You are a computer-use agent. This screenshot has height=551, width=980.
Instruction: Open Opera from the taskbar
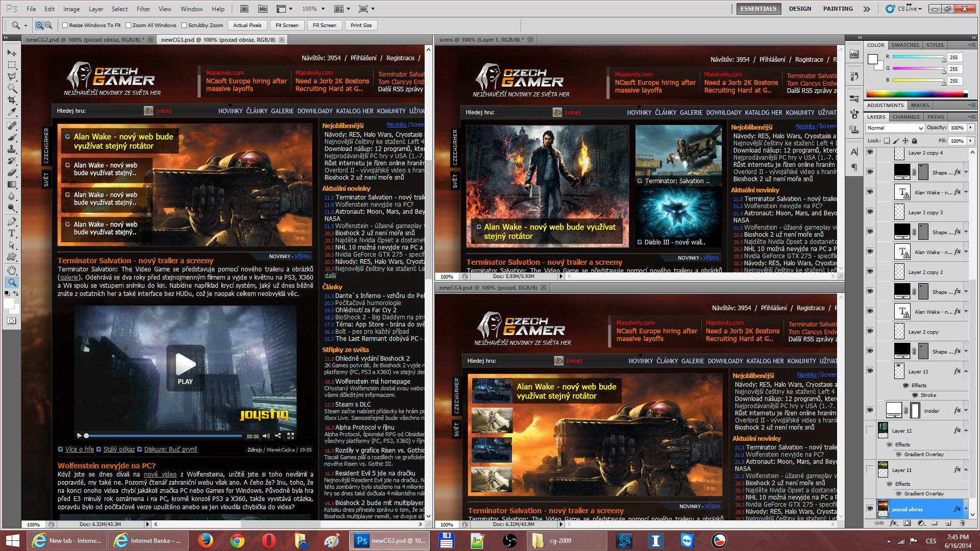point(269,541)
